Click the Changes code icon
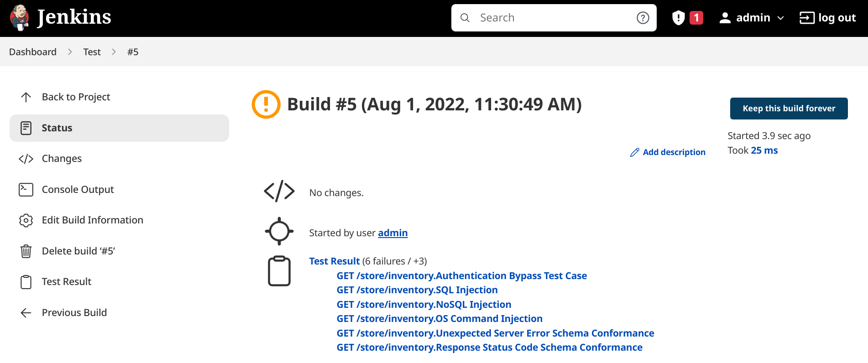 click(26, 159)
